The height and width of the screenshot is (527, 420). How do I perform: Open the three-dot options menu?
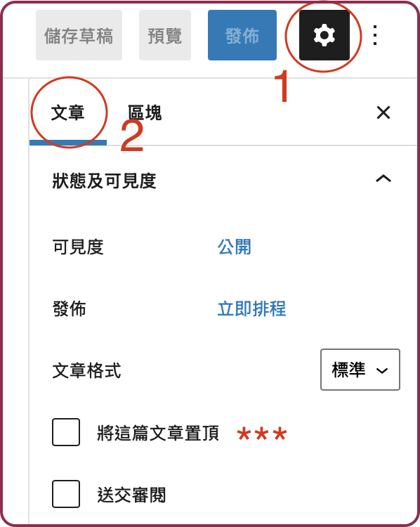tap(375, 35)
